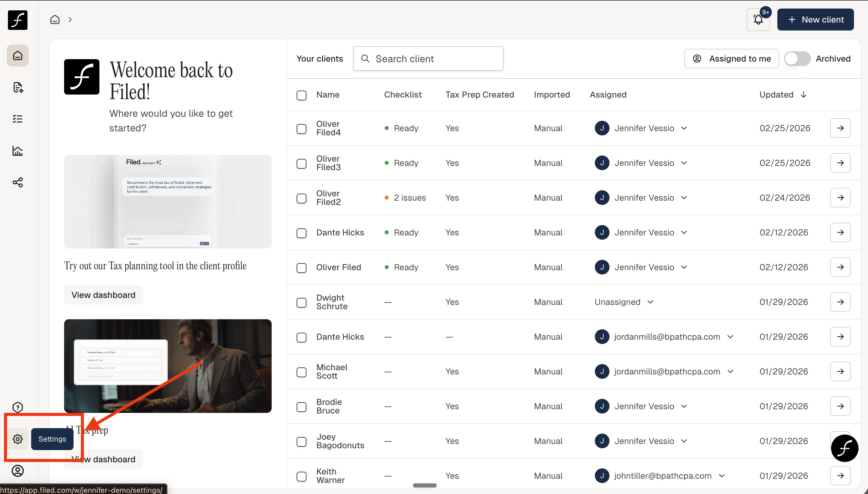Select the Brodie Bruce checkbox
The image size is (868, 494).
coord(302,407)
